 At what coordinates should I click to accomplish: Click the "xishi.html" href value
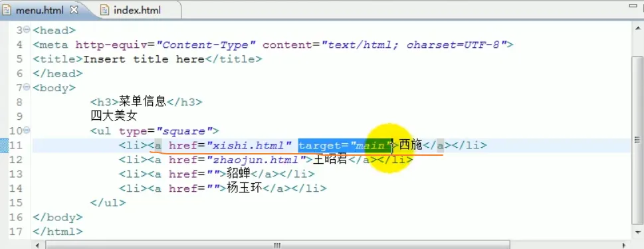pyautogui.click(x=249, y=146)
